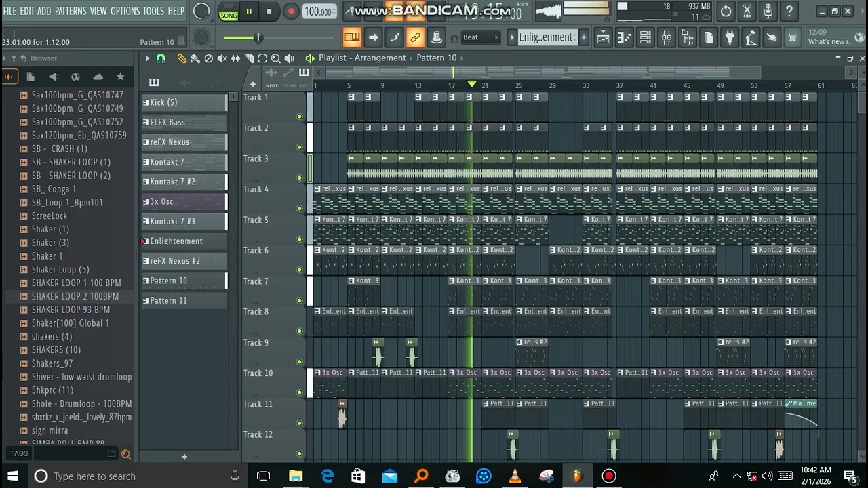Click the microphone one-click recording icon
Viewport: 868px width, 488px height.
pyautogui.click(x=768, y=11)
